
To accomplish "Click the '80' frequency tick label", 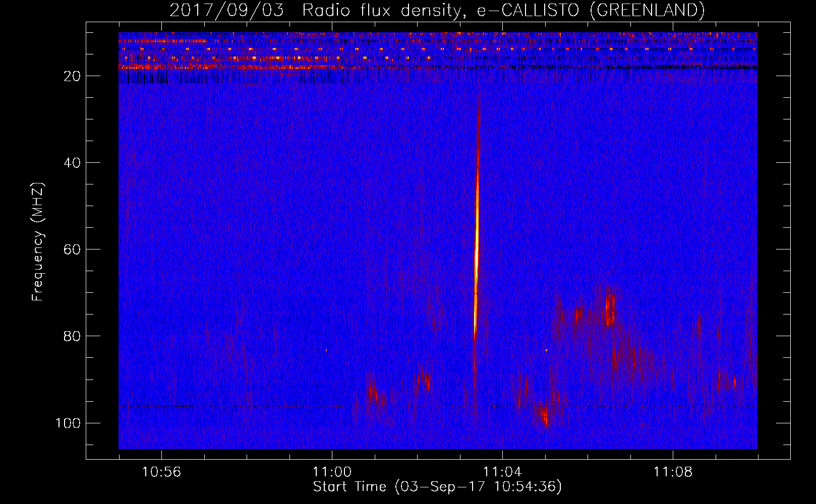I will [x=72, y=336].
